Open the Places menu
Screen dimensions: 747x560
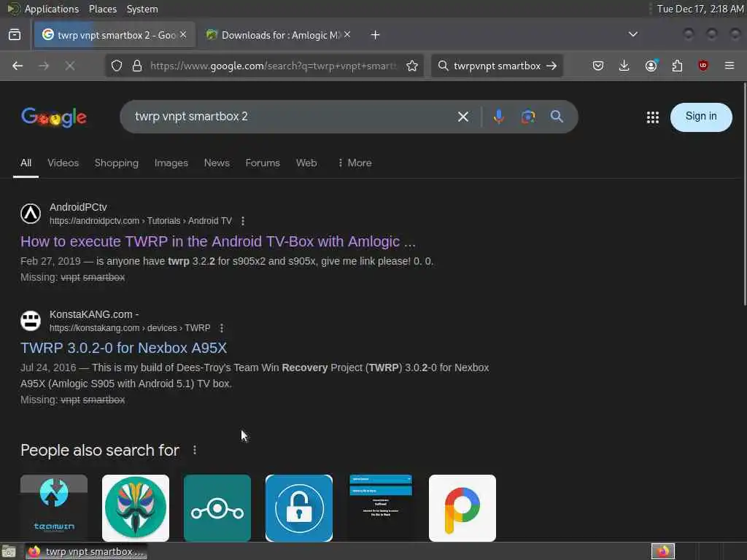point(102,9)
